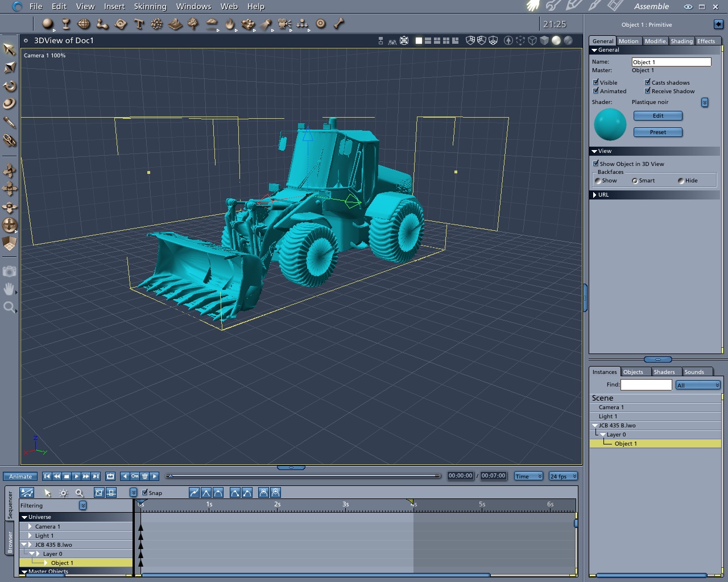Select the Rotate tool in left toolbar
This screenshot has width=728, height=582.
[10, 86]
